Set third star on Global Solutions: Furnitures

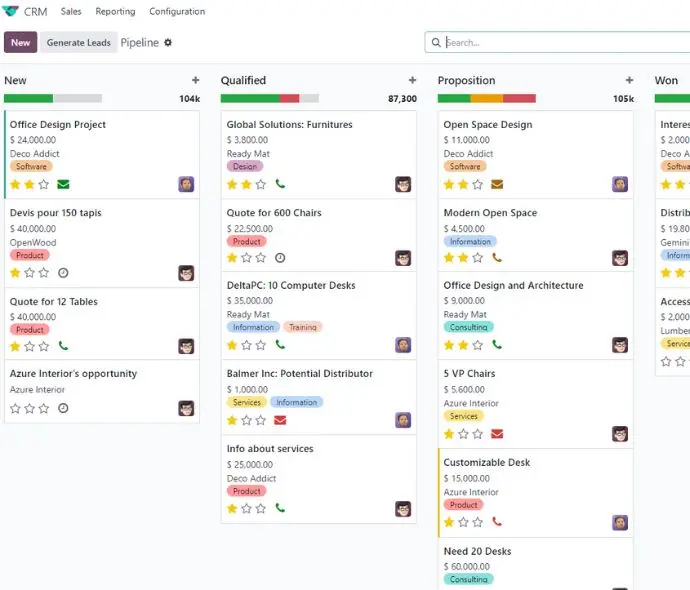coord(261,184)
